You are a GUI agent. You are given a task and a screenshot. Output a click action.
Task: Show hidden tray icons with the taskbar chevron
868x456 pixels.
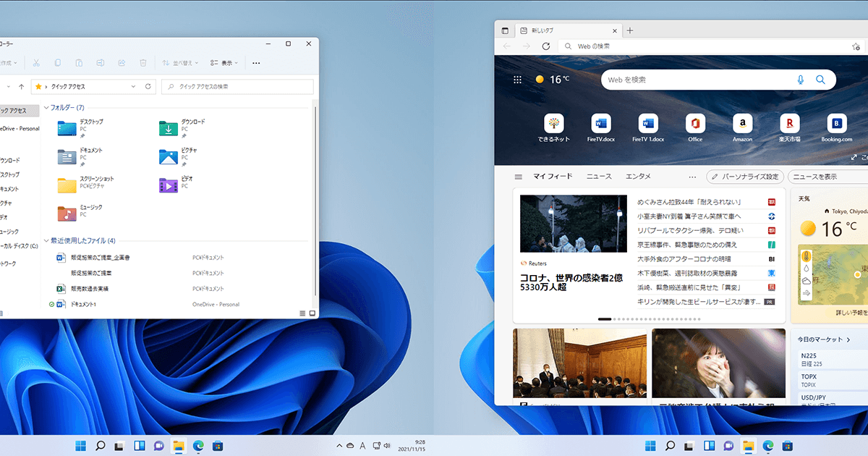pos(338,446)
